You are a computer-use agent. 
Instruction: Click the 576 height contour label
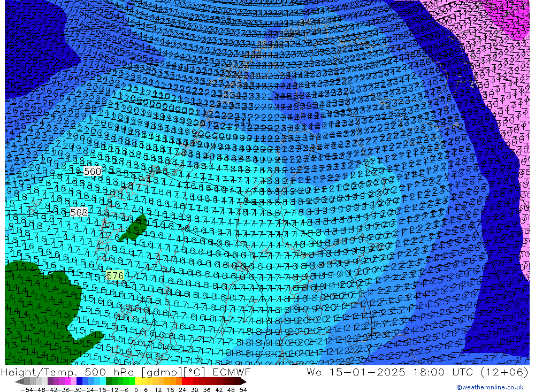(115, 275)
